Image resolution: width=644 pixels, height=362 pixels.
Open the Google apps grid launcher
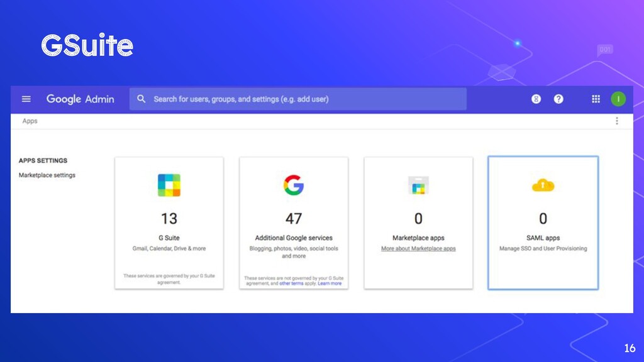[596, 99]
